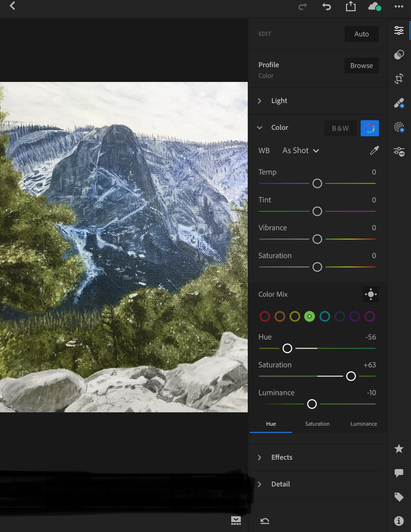Select the orange color mix channel

pyautogui.click(x=280, y=316)
